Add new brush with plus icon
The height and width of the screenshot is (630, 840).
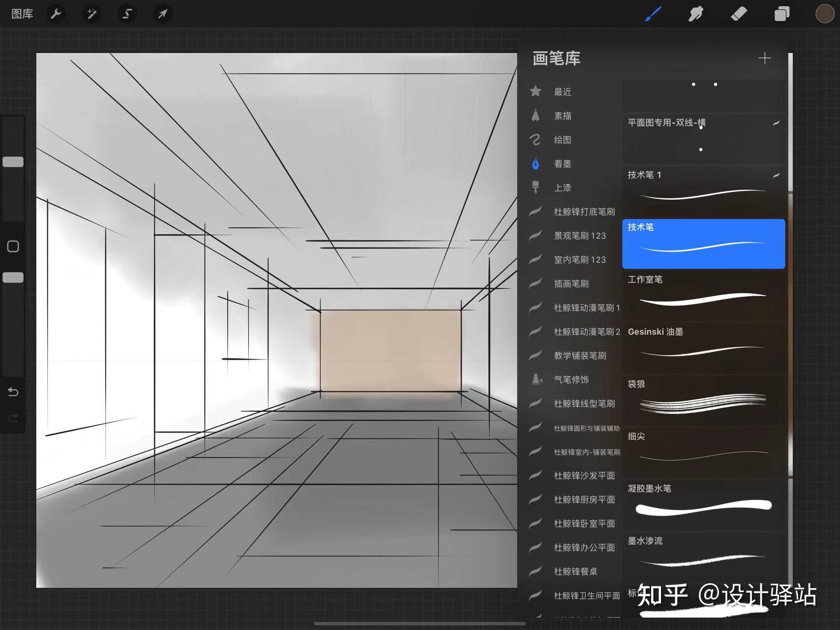pos(765,58)
